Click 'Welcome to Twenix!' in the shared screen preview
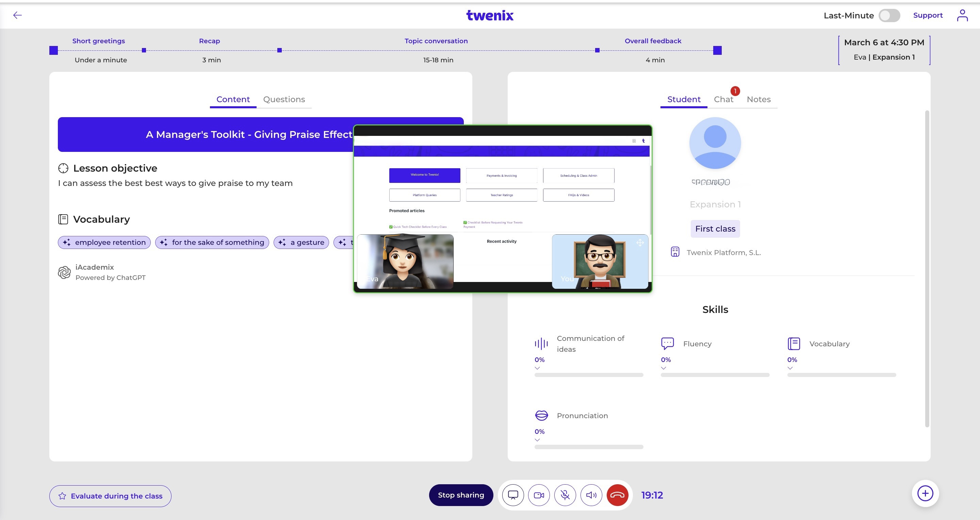 (x=424, y=175)
